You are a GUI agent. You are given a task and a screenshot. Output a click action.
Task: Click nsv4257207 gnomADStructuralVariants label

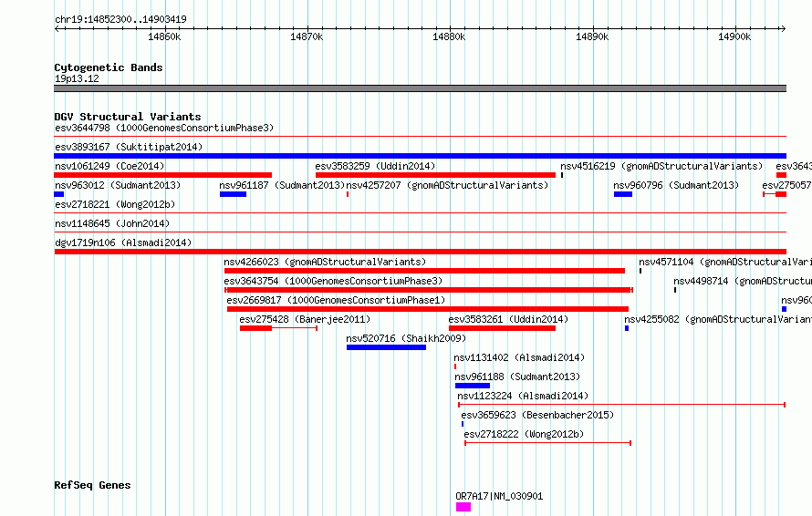[x=447, y=185]
